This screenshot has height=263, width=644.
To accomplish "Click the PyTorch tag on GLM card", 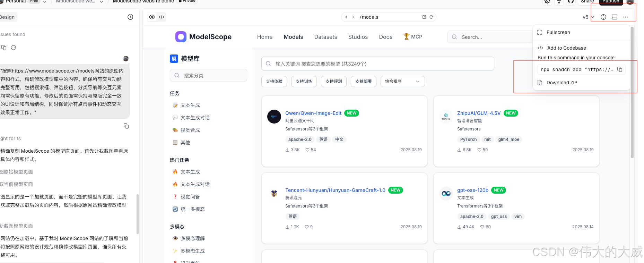I will tap(468, 139).
